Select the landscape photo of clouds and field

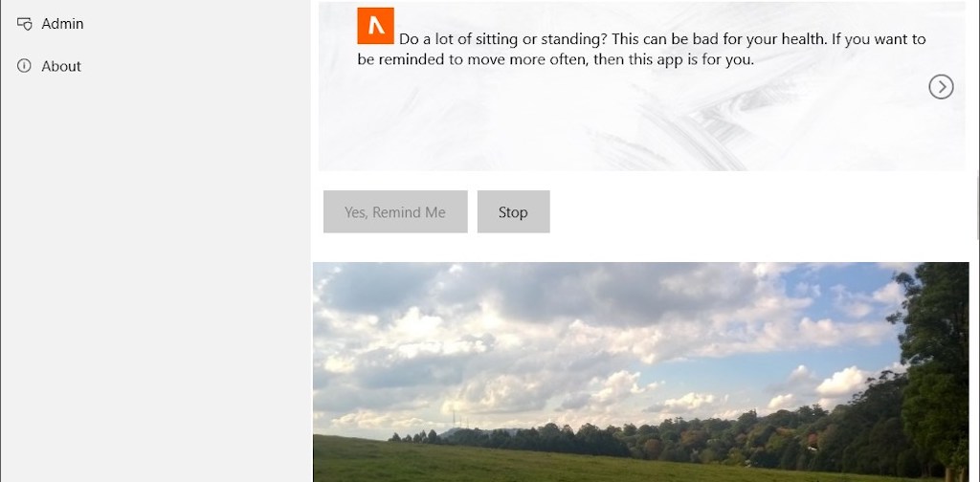(640, 372)
